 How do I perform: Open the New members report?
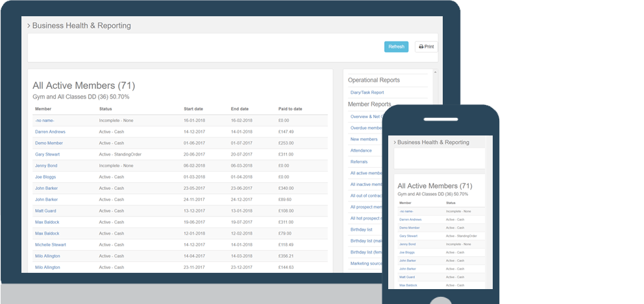[364, 139]
